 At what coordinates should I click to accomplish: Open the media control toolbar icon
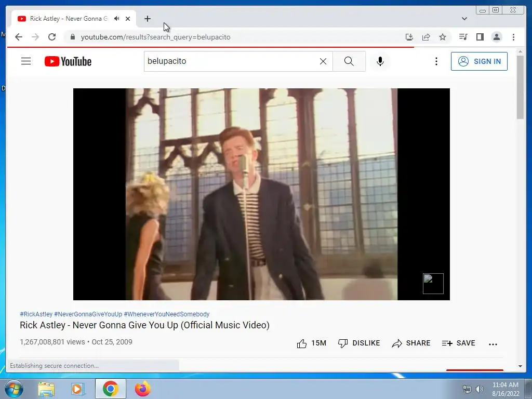pos(463,37)
